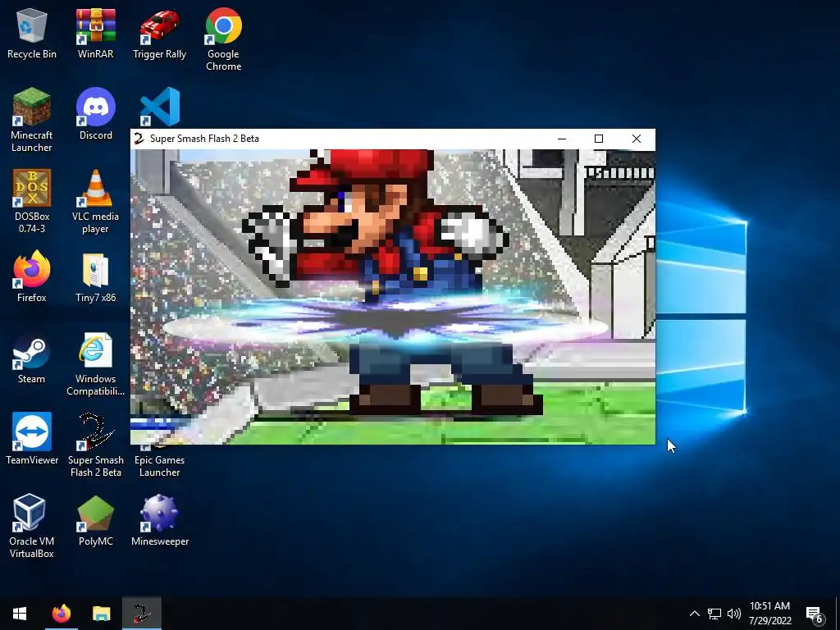Launch WinRAR from the desktop
The image size is (840, 630).
click(95, 33)
